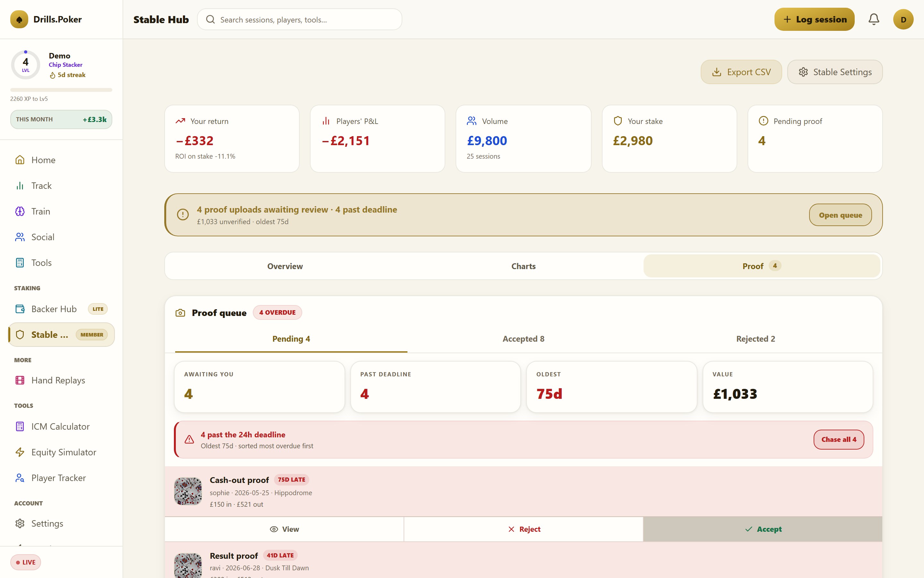Click the 4 OVERDUE badge
924x578 pixels.
tap(277, 312)
